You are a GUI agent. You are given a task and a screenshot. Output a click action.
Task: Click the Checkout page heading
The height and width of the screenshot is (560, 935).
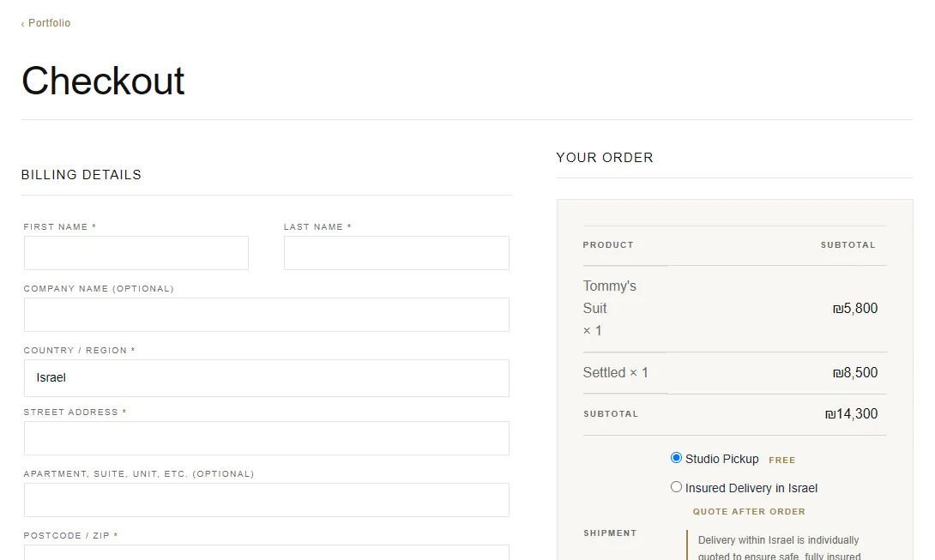[x=103, y=81]
